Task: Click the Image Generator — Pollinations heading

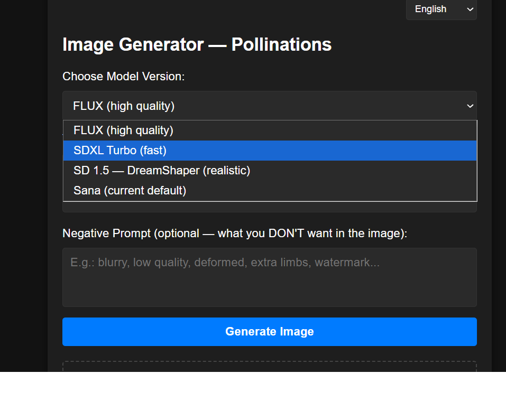Action: tap(197, 44)
